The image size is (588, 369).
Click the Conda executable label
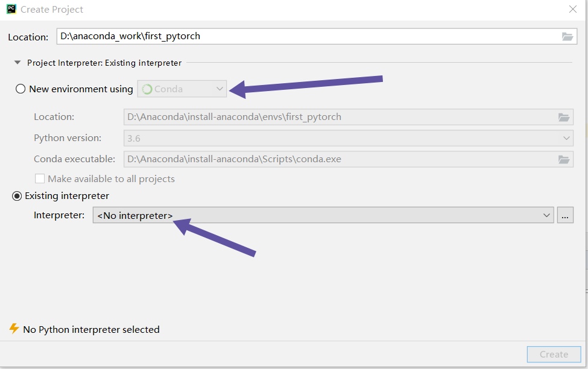tap(74, 159)
